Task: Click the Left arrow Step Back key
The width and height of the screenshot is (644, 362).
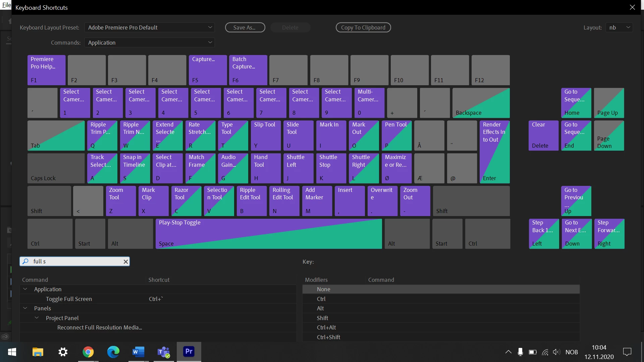Action: point(544,234)
